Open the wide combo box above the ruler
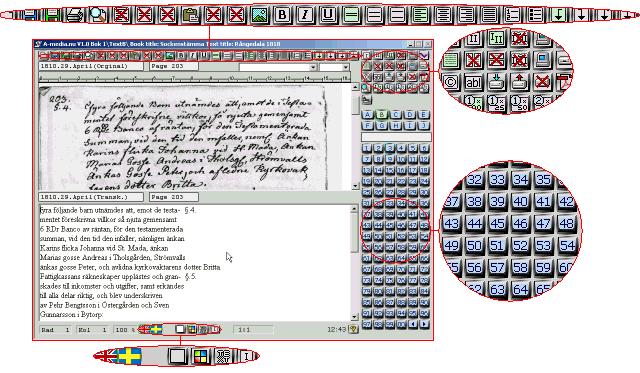 pos(278,67)
